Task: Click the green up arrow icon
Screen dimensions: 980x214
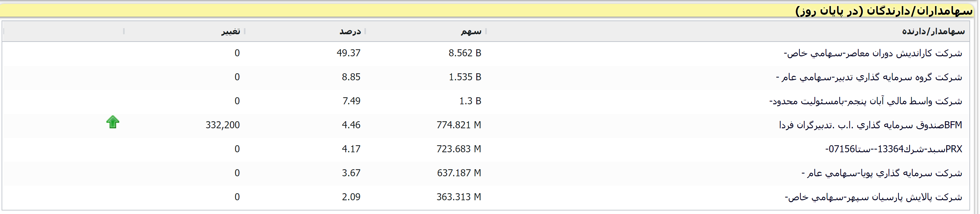Action: (113, 122)
